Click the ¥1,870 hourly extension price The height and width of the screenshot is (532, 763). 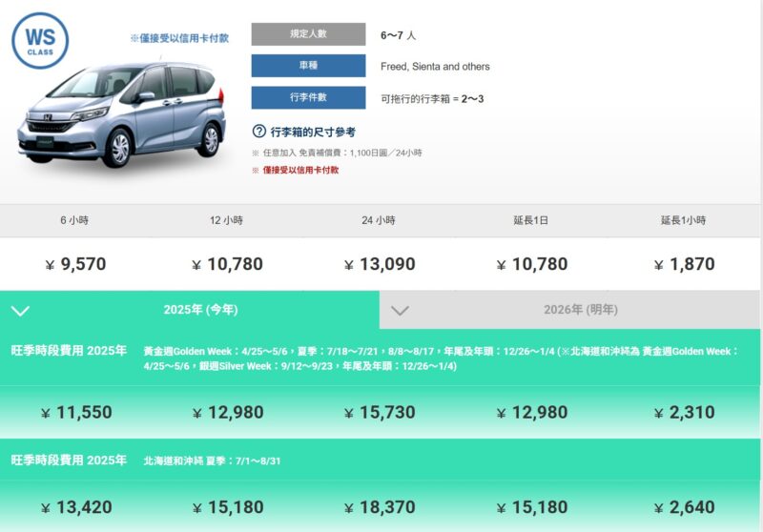coord(684,264)
